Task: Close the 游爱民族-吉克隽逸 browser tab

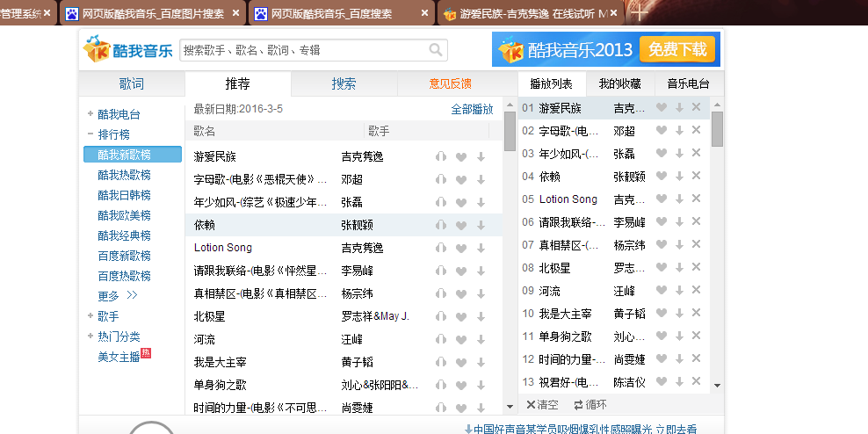Action: point(613,13)
